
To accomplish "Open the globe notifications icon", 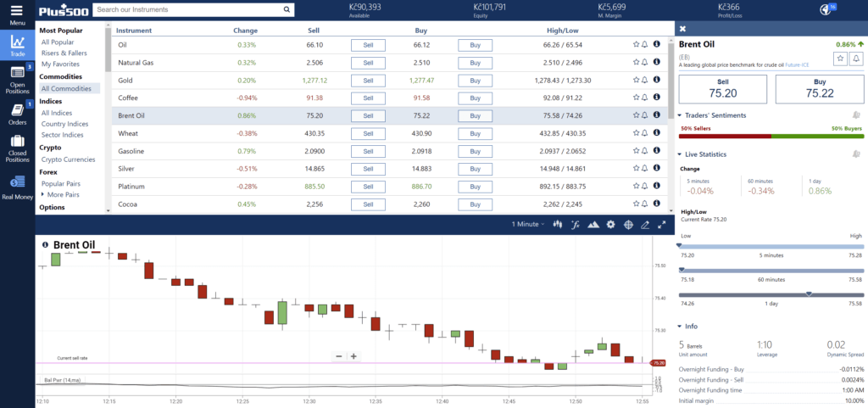I will [826, 9].
